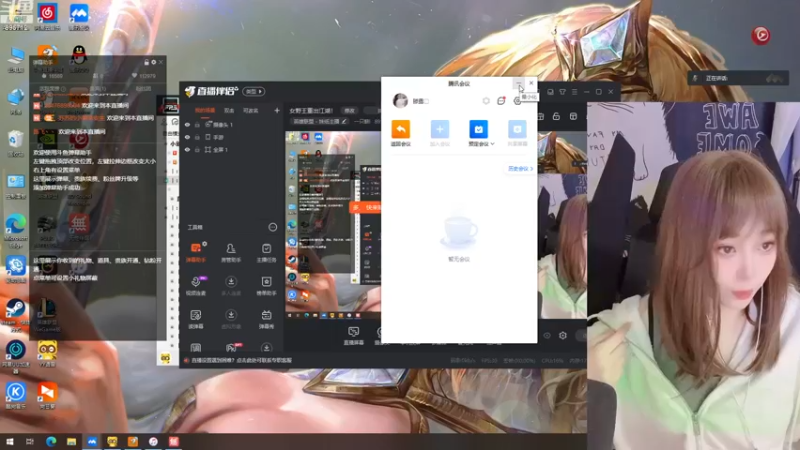Select the middle tab in the danmu assistant panel
The width and height of the screenshot is (800, 450).
[97, 88]
